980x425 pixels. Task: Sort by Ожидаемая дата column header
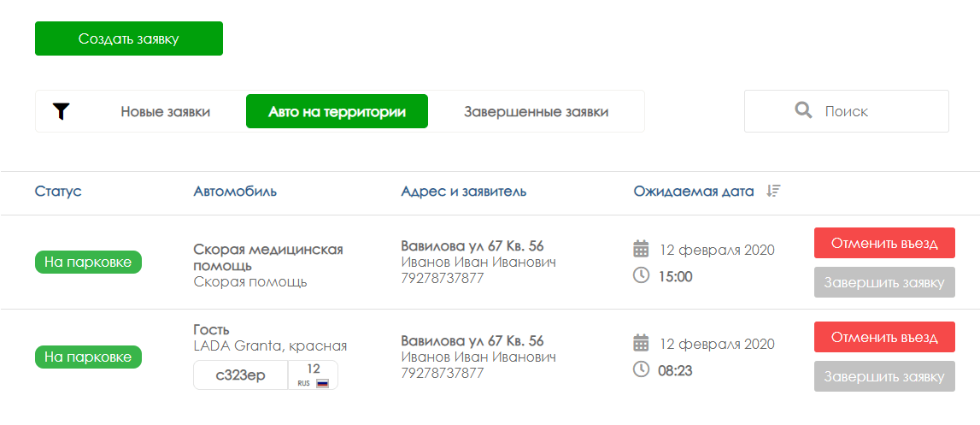(694, 192)
